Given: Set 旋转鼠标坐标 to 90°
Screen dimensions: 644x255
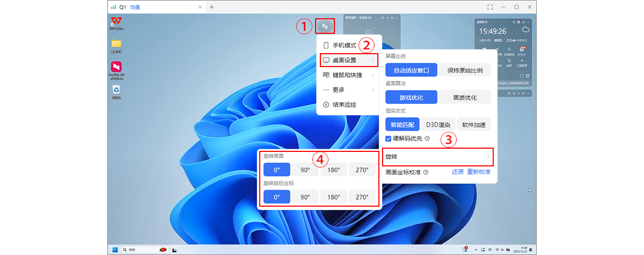Looking at the screenshot, I should [x=305, y=197].
